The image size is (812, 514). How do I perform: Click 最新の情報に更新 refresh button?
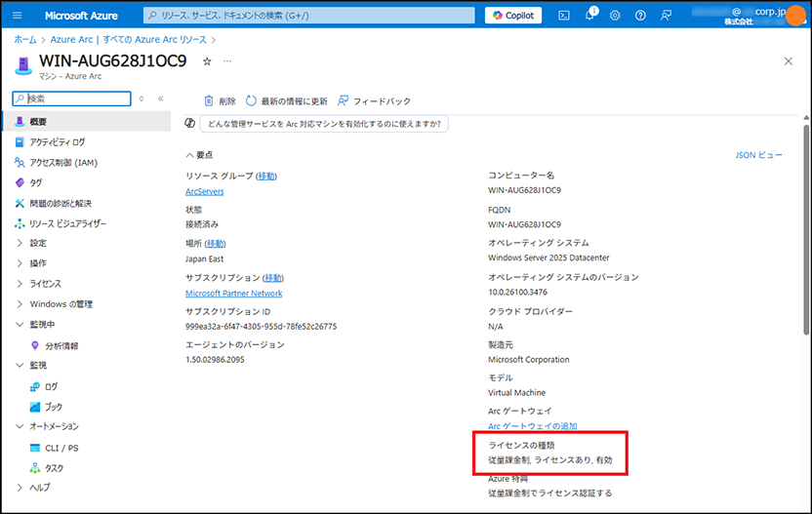(x=286, y=100)
